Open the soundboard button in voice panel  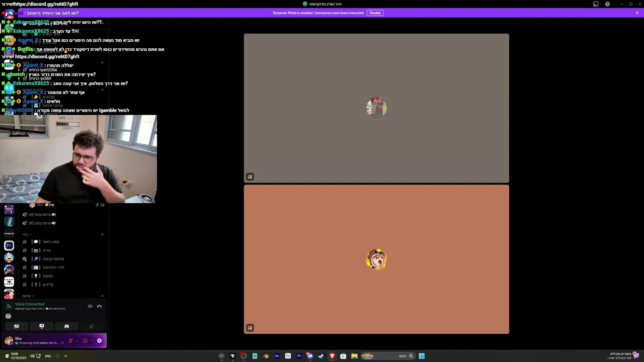(x=92, y=326)
